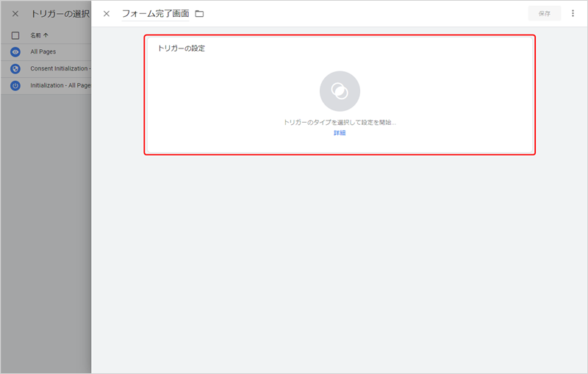Image resolution: width=588 pixels, height=374 pixels.
Task: Tick the select-all checkbox beside 名前
Action: pos(15,35)
